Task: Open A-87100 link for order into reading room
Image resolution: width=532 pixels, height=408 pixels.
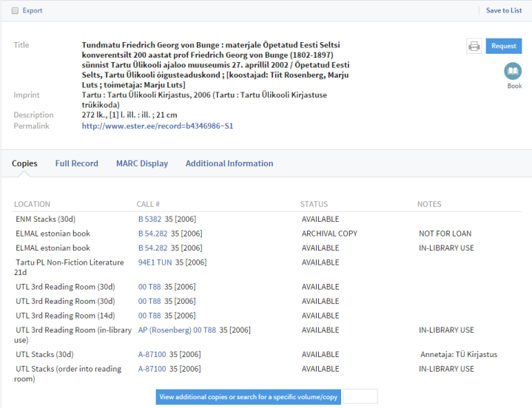Action: (x=152, y=369)
